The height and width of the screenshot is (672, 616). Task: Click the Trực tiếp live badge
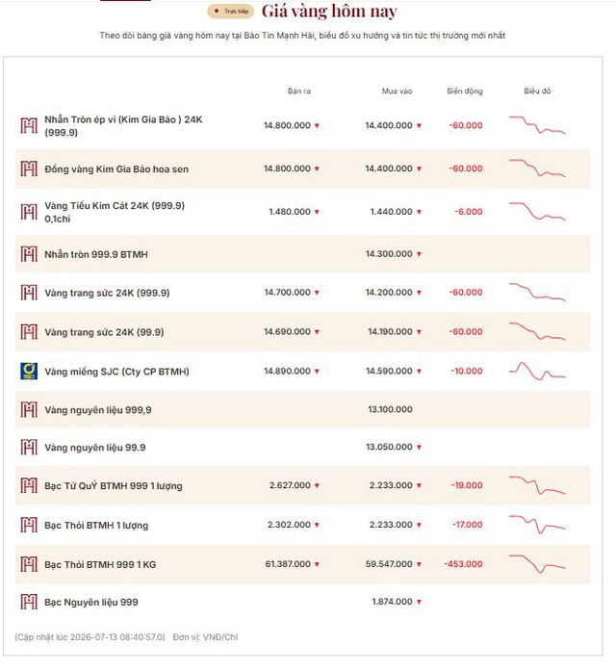[x=230, y=12]
